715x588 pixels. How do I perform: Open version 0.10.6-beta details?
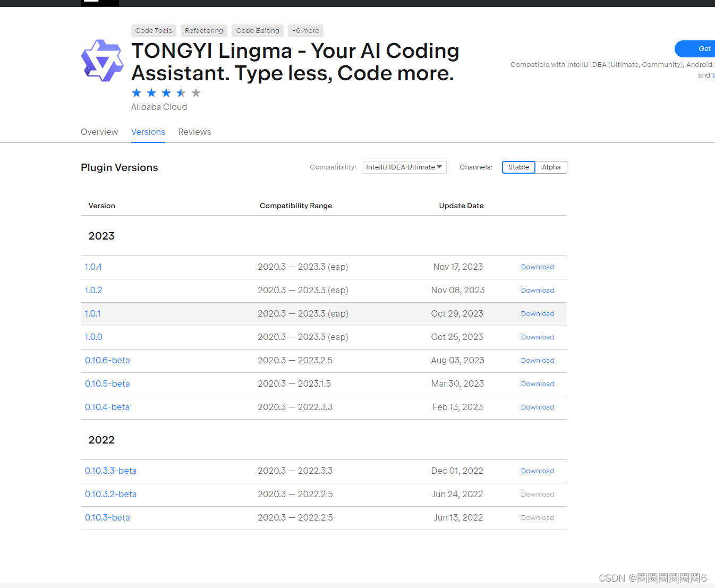click(x=107, y=361)
